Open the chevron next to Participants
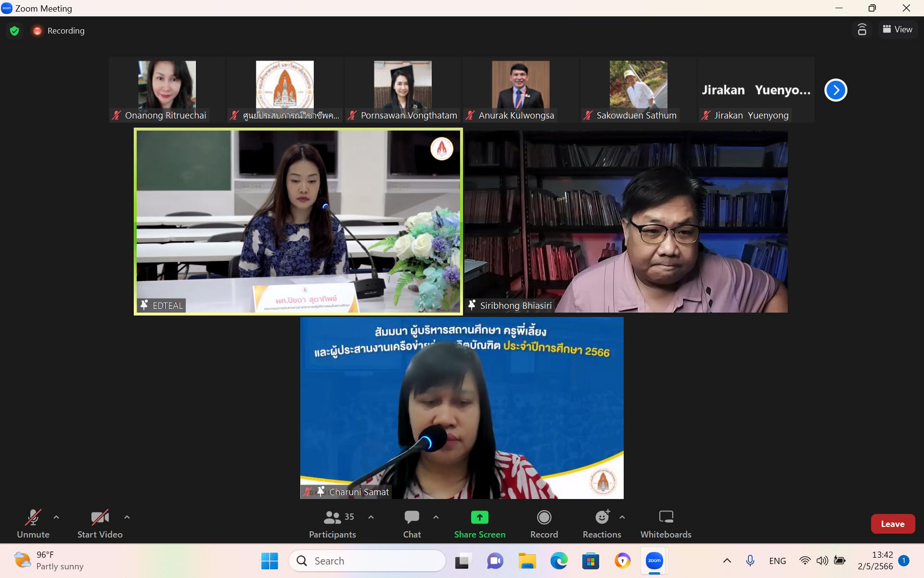924x578 pixels. pyautogui.click(x=371, y=517)
